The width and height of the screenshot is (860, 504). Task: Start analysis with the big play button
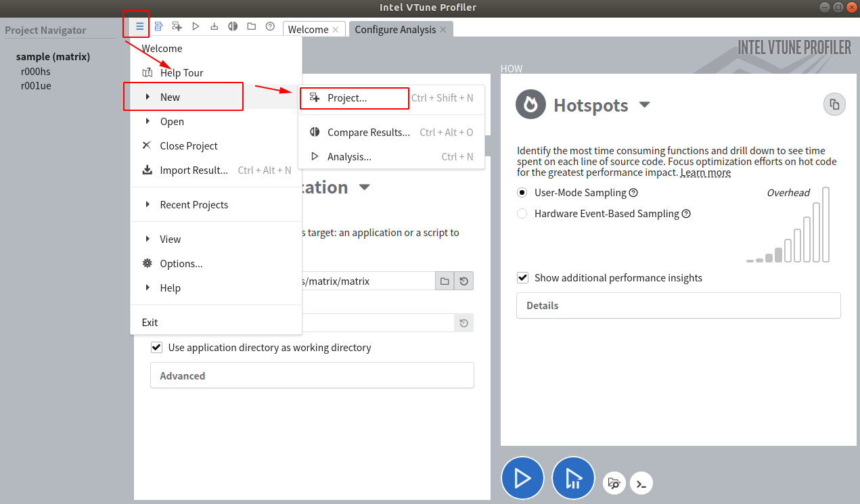(522, 478)
